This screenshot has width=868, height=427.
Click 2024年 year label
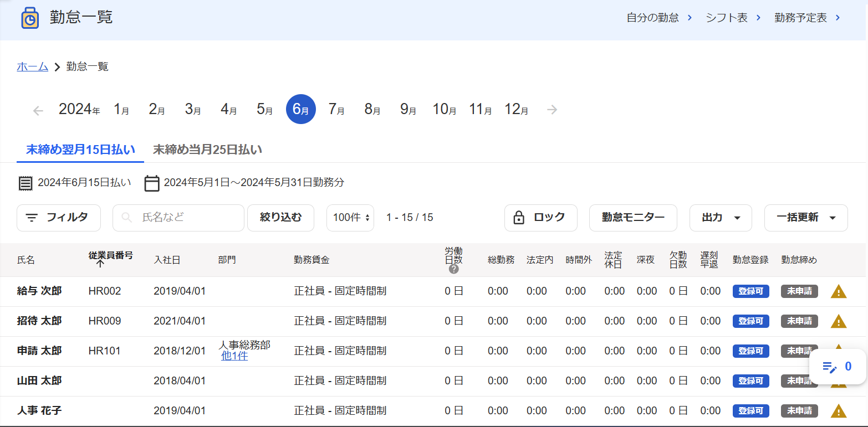pos(79,110)
